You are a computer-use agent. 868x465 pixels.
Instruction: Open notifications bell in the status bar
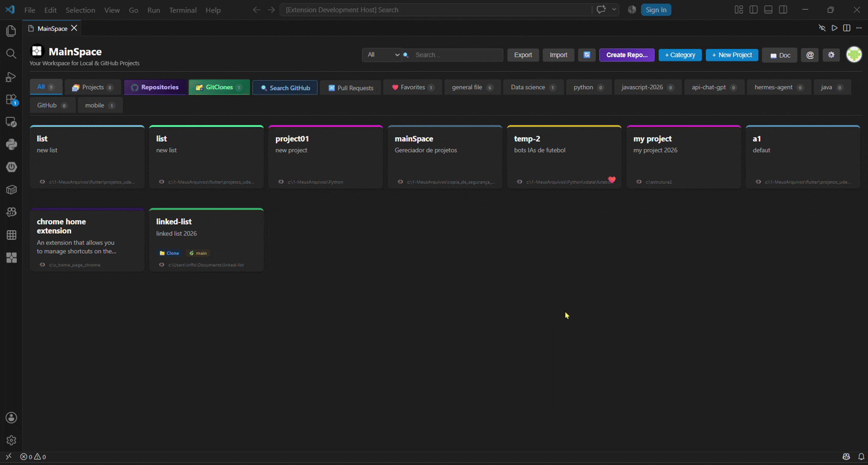pyautogui.click(x=861, y=457)
